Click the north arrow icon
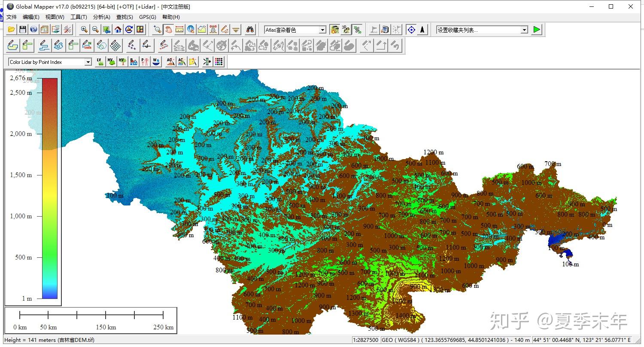 click(x=423, y=30)
